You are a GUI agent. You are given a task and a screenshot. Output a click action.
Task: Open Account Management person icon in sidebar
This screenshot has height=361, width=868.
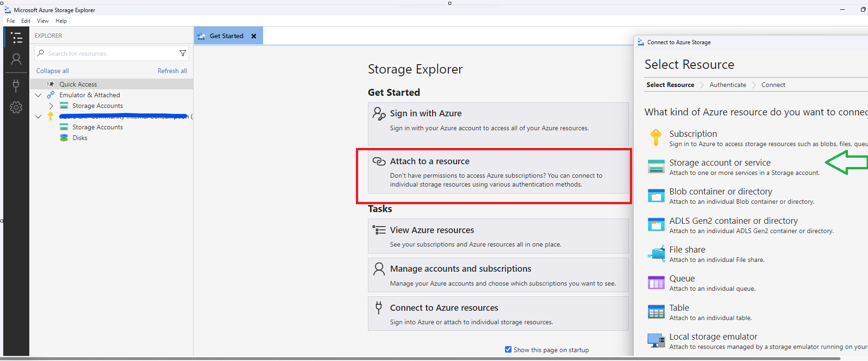pos(16,59)
